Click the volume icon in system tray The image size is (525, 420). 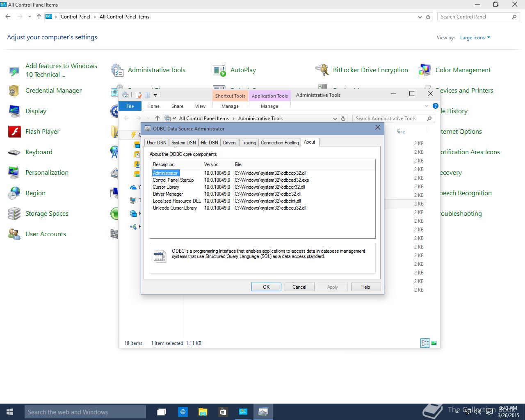click(477, 412)
